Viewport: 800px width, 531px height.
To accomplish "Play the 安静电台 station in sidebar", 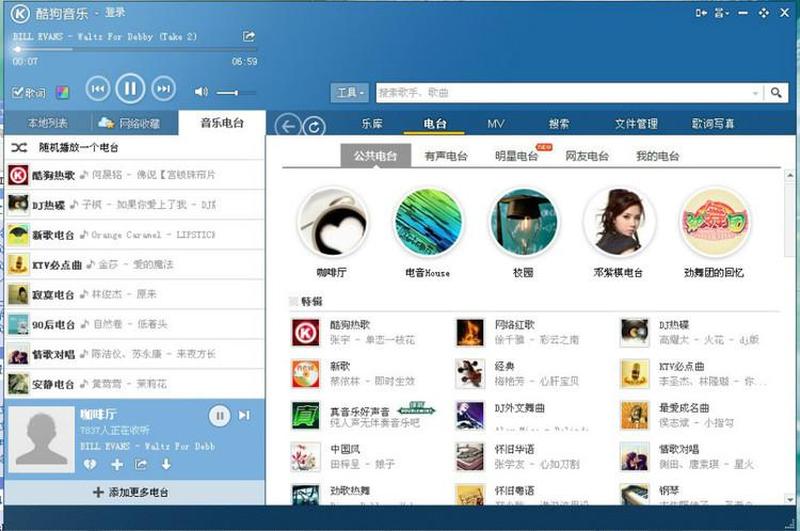I will (135, 384).
